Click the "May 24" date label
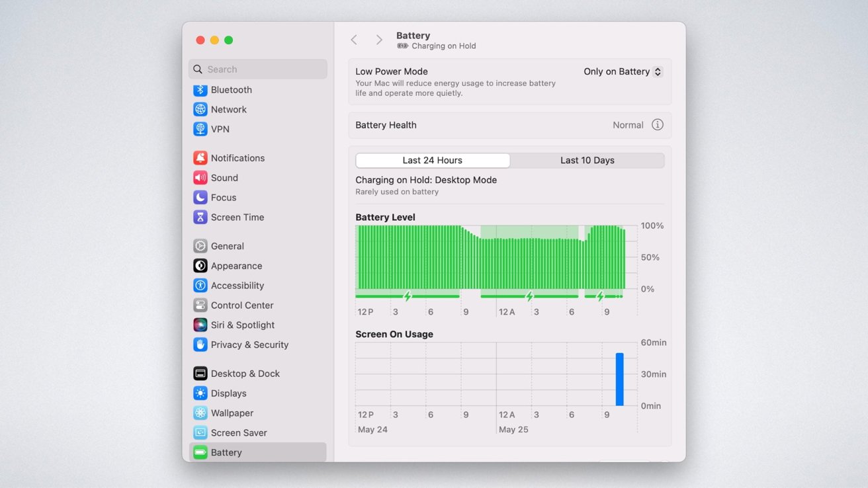 [x=372, y=430]
